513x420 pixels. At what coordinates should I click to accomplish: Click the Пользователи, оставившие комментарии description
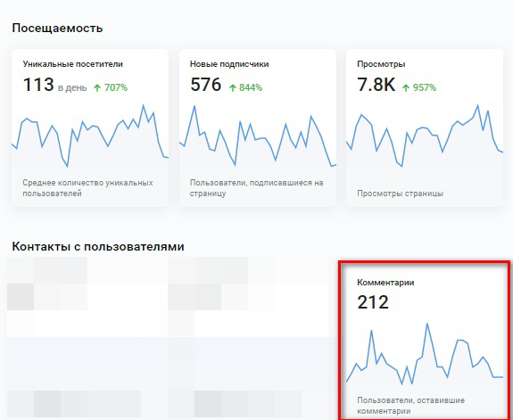click(x=410, y=406)
